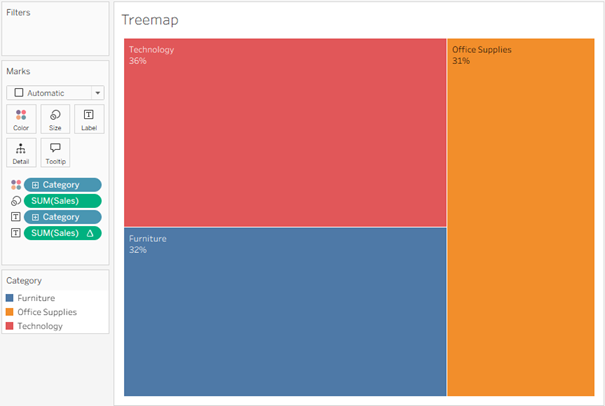
Task: Open the Size marks card
Action: [54, 119]
